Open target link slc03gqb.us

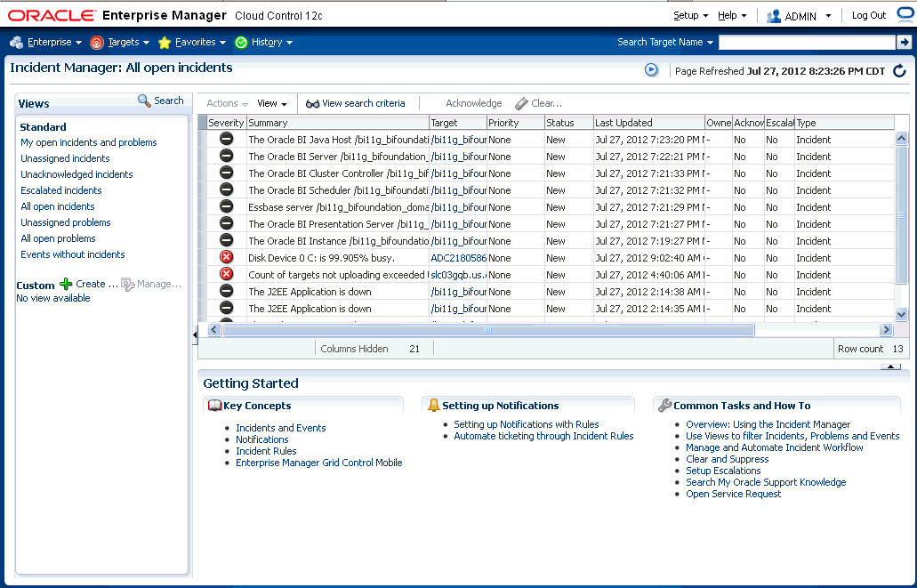pyautogui.click(x=459, y=275)
